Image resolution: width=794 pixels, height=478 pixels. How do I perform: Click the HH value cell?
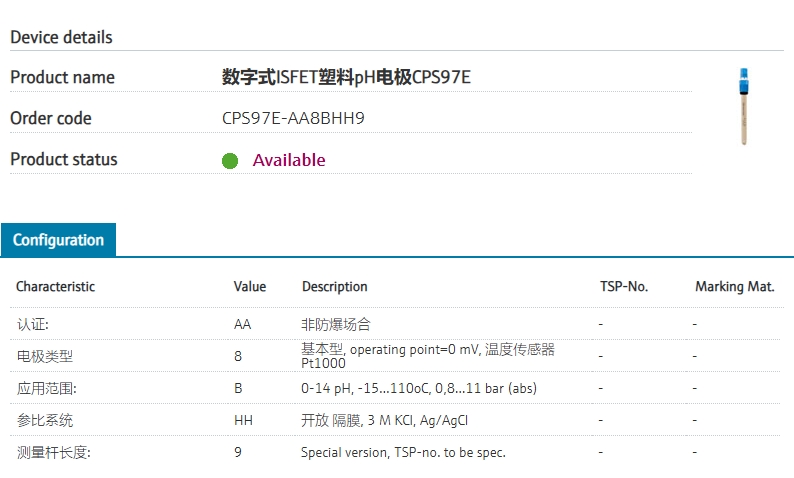tap(243, 420)
